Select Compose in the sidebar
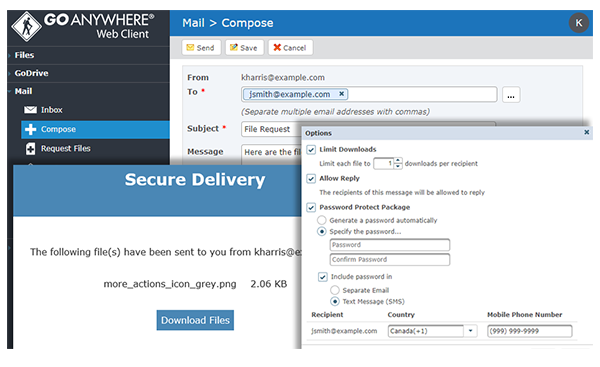The width and height of the screenshot is (600, 367). (95, 129)
